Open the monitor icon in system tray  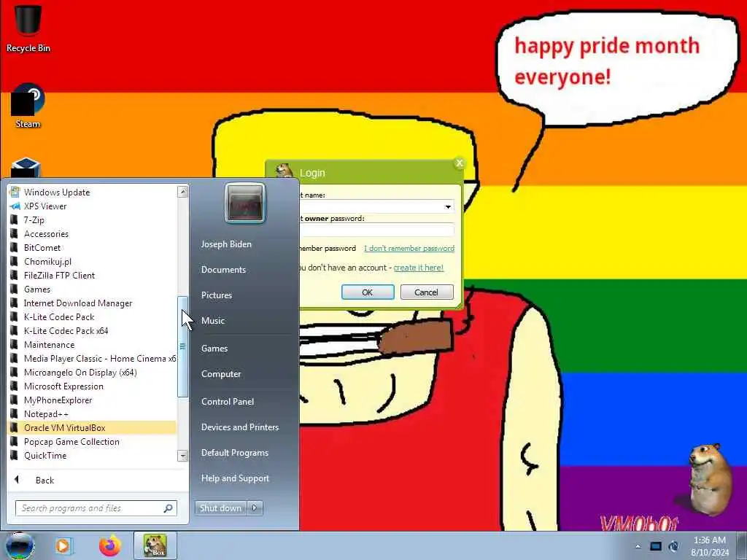656,546
